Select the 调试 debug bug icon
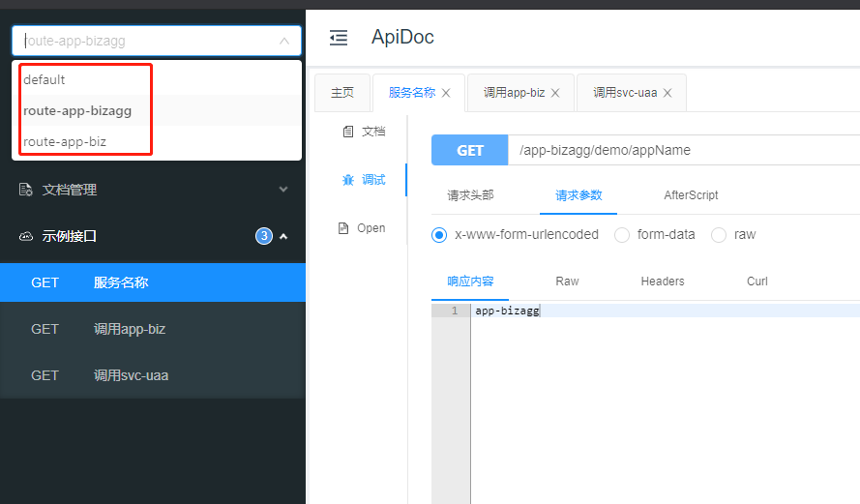Viewport: 860px width, 504px height. point(347,180)
